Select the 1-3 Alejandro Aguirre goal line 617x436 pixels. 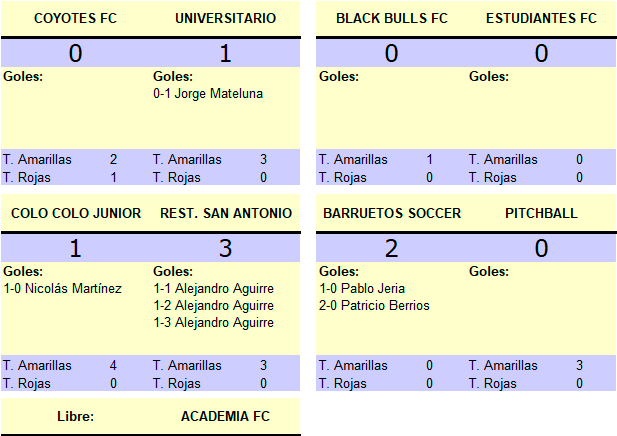tap(214, 322)
